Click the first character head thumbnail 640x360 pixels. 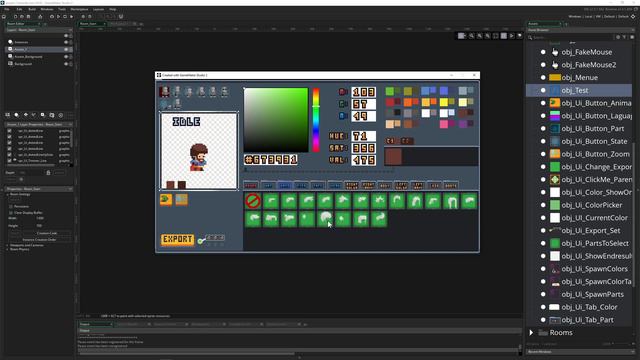click(164, 91)
